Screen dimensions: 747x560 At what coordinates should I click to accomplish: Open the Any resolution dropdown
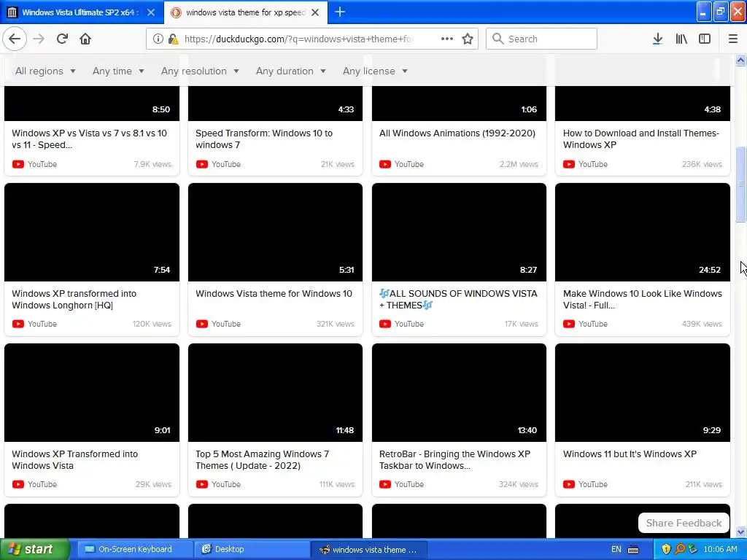[x=200, y=71]
